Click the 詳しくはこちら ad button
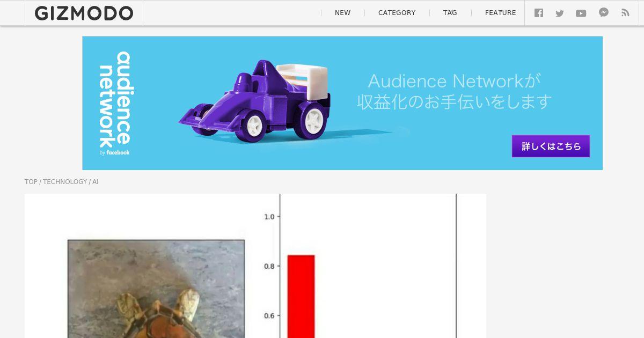This screenshot has height=338, width=644. 551,146
